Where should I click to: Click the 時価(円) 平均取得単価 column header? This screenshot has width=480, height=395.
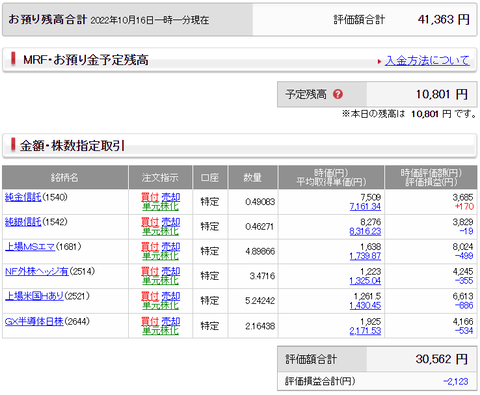[x=331, y=177]
